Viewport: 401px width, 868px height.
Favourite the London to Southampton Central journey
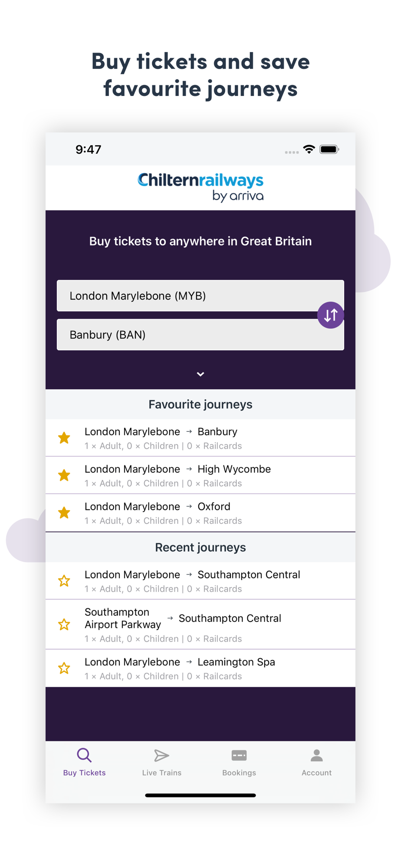64,581
